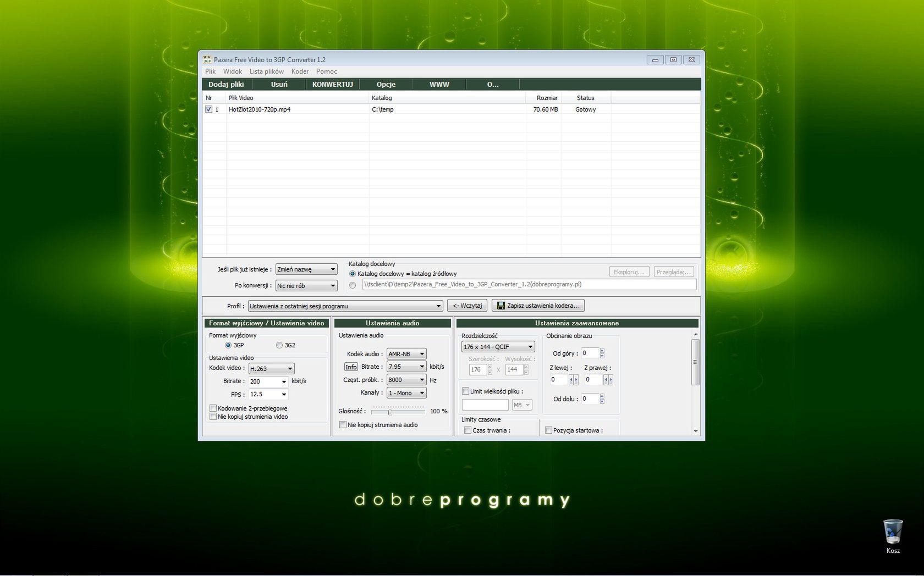
Task: Click the Pazera 3GP app icon in title bar
Action: click(x=207, y=59)
